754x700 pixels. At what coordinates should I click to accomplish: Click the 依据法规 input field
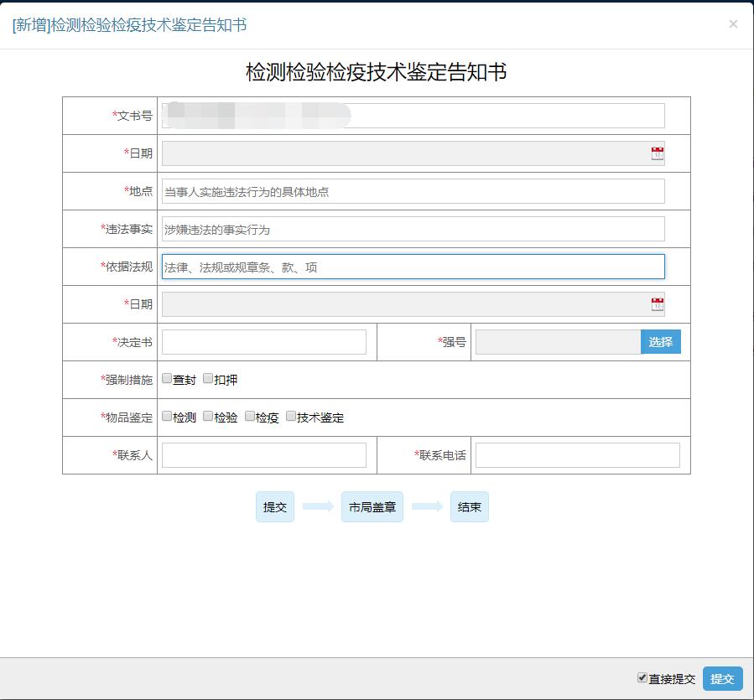[x=413, y=267]
